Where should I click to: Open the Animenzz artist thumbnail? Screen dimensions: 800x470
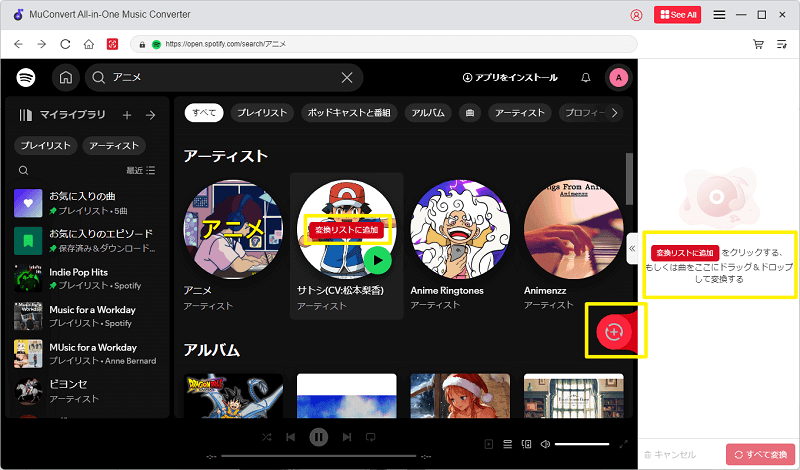[x=573, y=229]
